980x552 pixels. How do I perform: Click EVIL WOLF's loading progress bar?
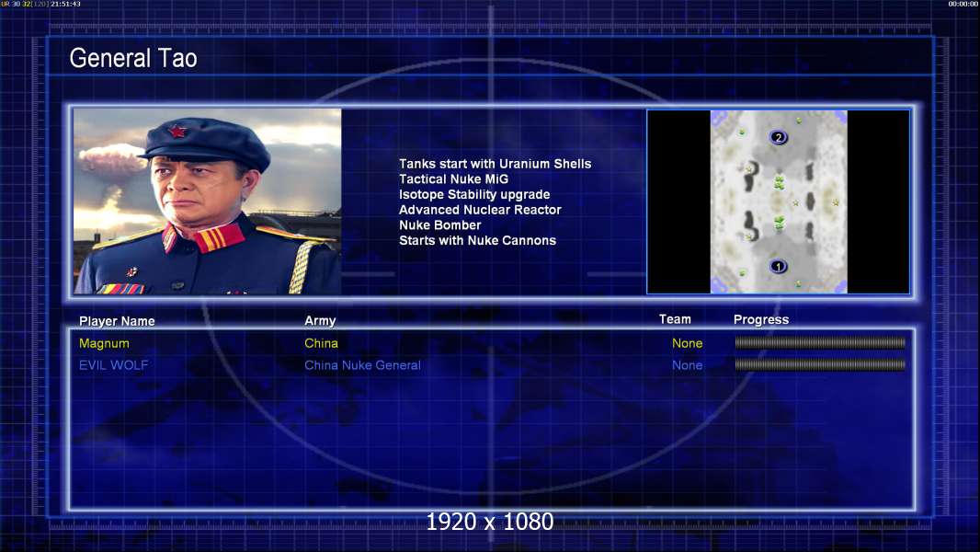(820, 364)
